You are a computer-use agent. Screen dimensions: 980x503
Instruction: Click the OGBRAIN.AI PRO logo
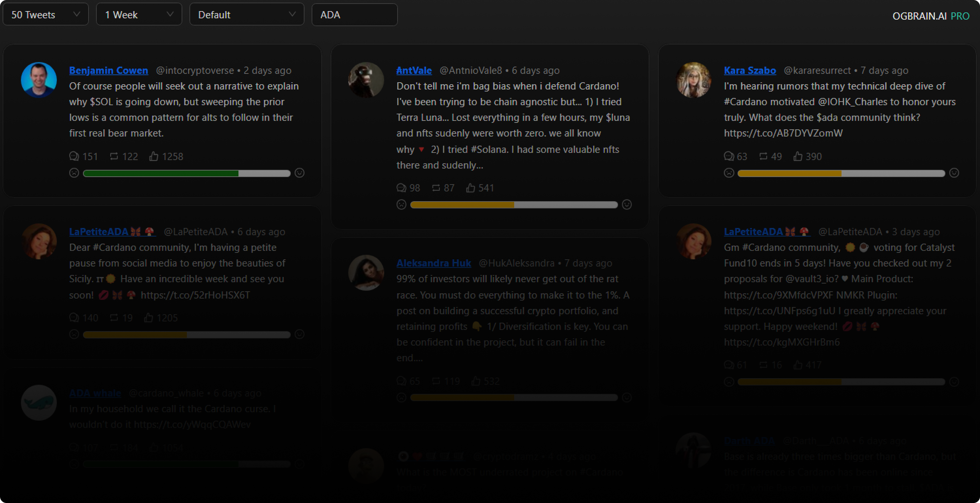(x=931, y=16)
